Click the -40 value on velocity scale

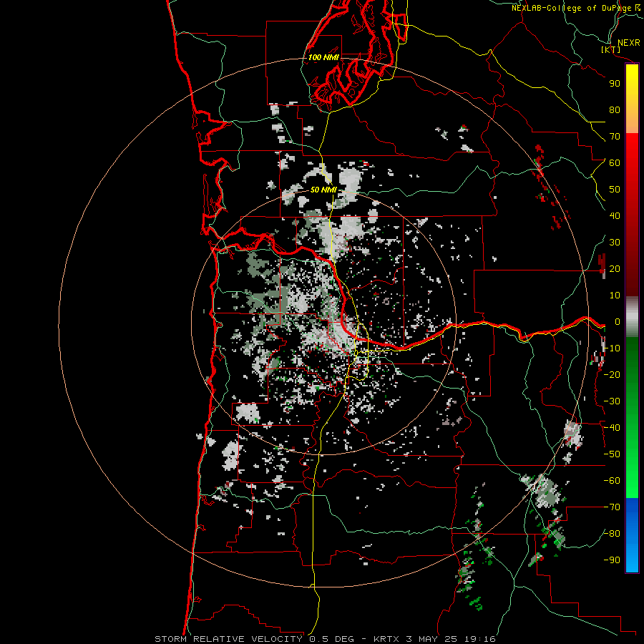point(612,428)
